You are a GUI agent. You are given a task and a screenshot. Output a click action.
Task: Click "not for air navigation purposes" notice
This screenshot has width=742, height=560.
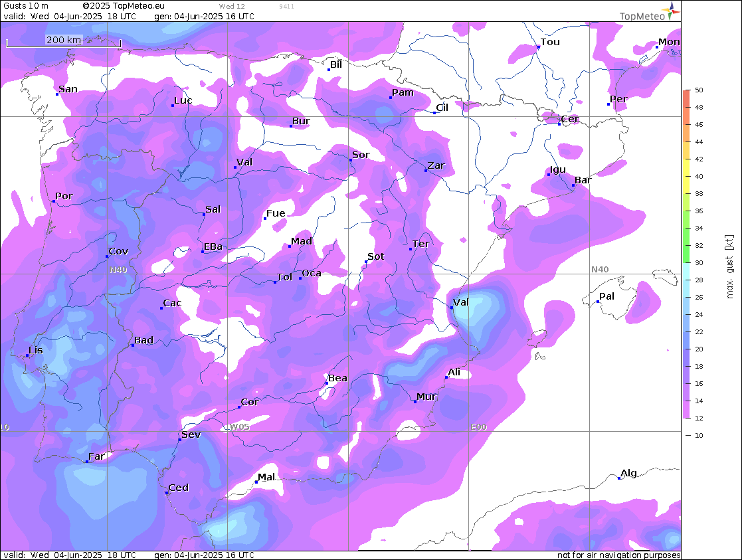[618, 555]
